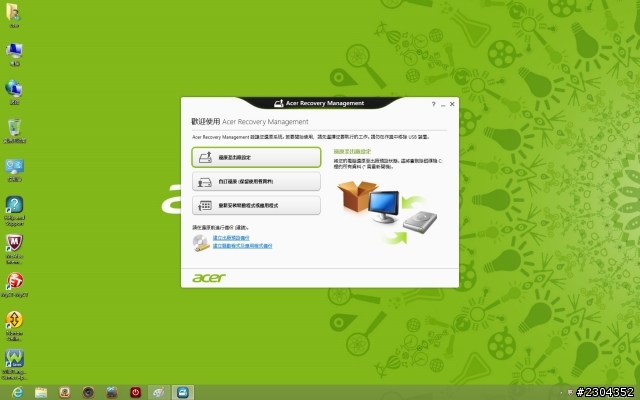Minimize the Acer Recovery Management window
This screenshot has height=400, width=640.
coord(443,104)
